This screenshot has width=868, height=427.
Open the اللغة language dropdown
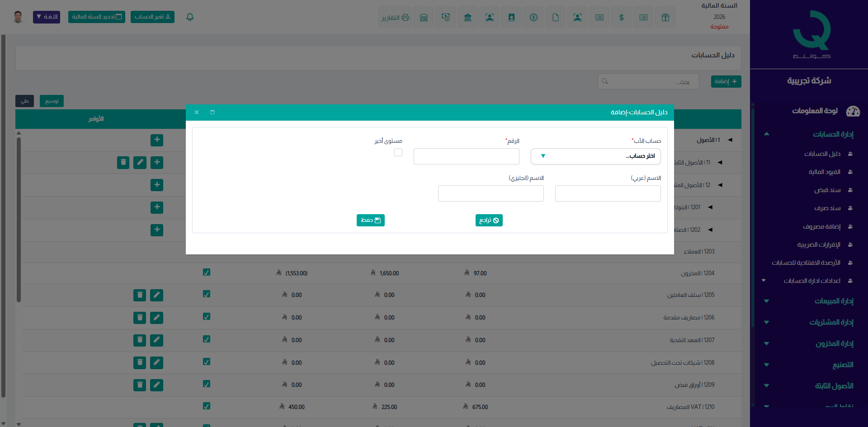(47, 17)
